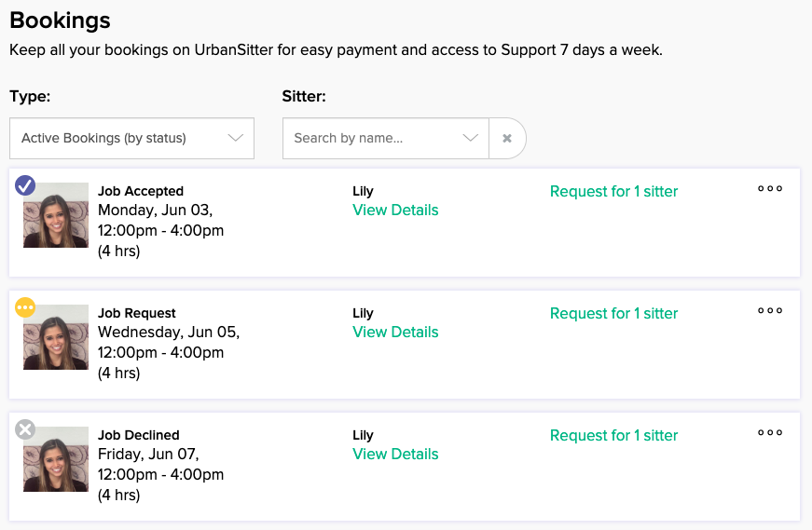This screenshot has width=812, height=530.
Task: Click the chevron arrow in the sitter search box
Action: [x=470, y=138]
